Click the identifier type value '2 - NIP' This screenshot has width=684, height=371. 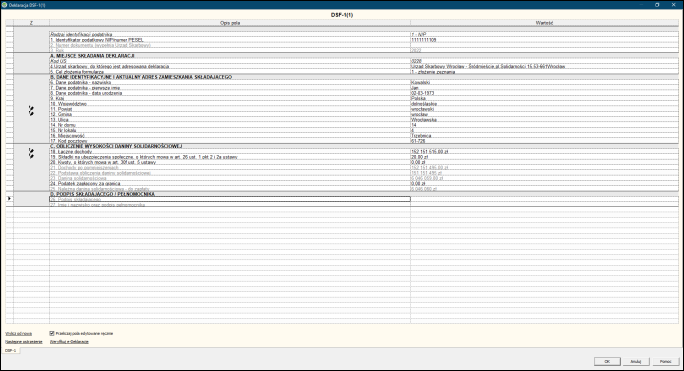click(418, 34)
